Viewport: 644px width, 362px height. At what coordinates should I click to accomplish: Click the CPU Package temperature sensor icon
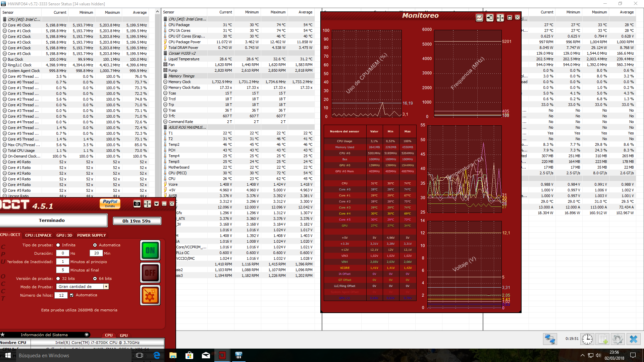[x=165, y=25]
